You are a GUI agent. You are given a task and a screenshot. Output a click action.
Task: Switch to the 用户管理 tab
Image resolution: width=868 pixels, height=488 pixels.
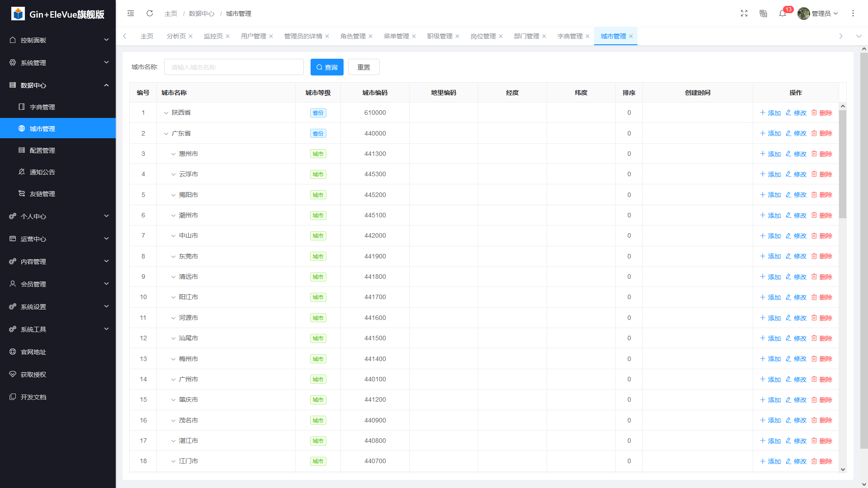(x=253, y=36)
